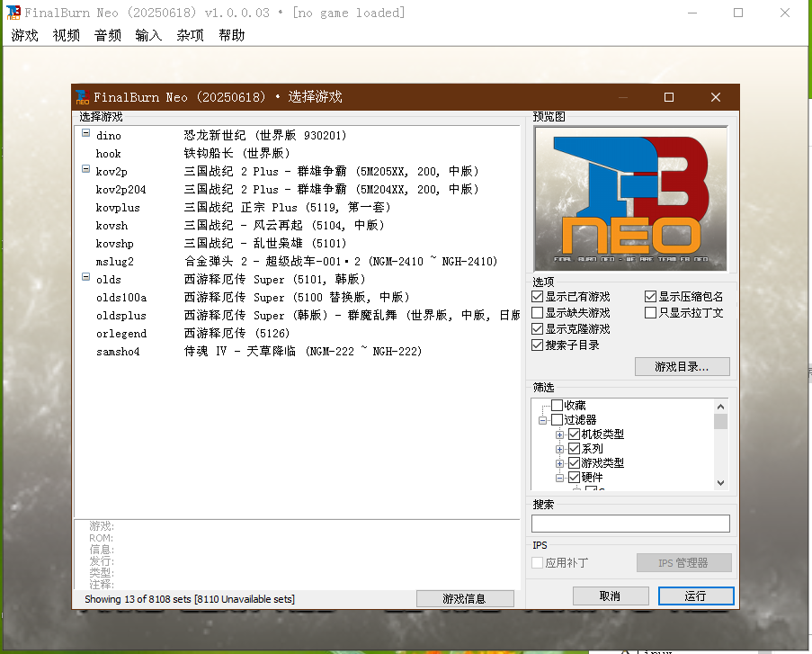The height and width of the screenshot is (654, 812).
Task: Toggle 搜索子目录 checkbox
Action: coord(538,345)
